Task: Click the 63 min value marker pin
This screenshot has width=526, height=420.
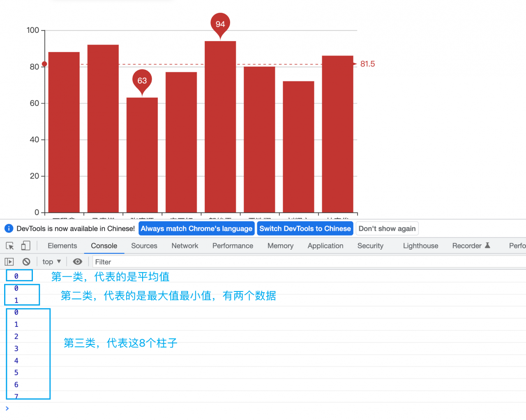Action: [142, 81]
